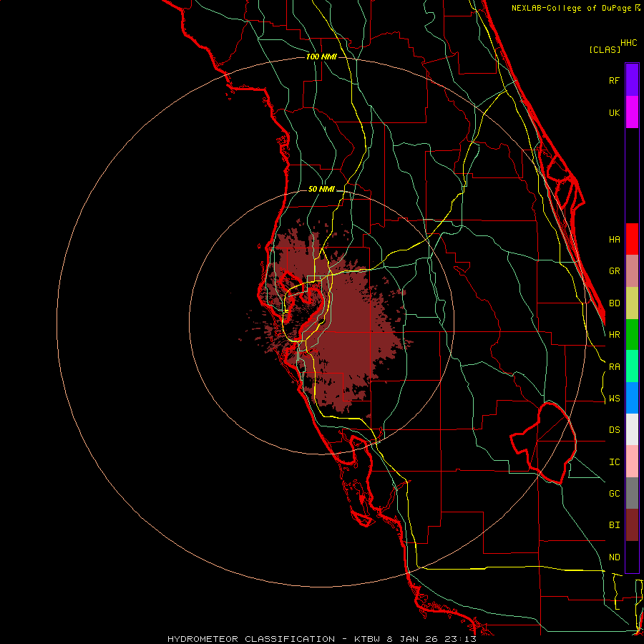Click the "BI" legend label

(x=615, y=525)
